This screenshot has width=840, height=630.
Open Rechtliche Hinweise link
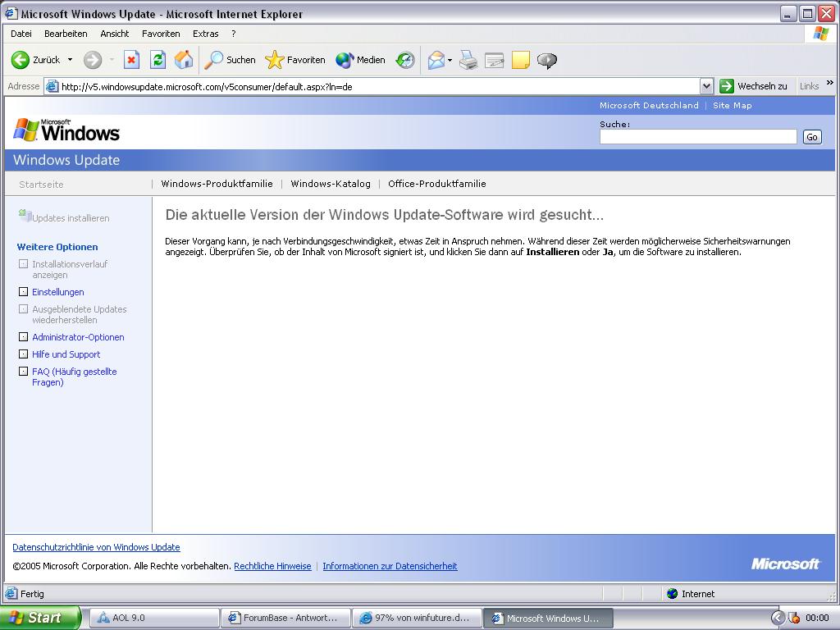pyautogui.click(x=272, y=566)
